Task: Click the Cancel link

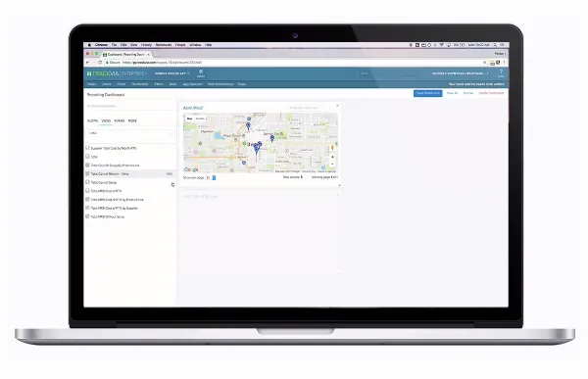Action: [468, 93]
